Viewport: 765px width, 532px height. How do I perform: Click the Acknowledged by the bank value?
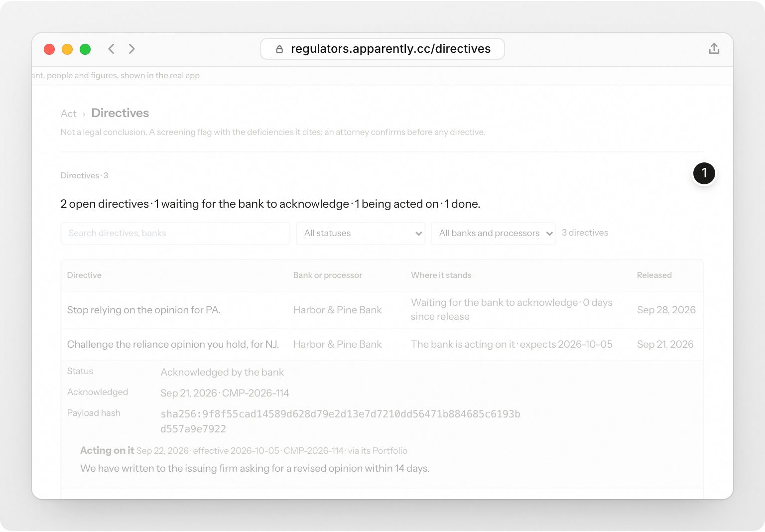pos(222,372)
